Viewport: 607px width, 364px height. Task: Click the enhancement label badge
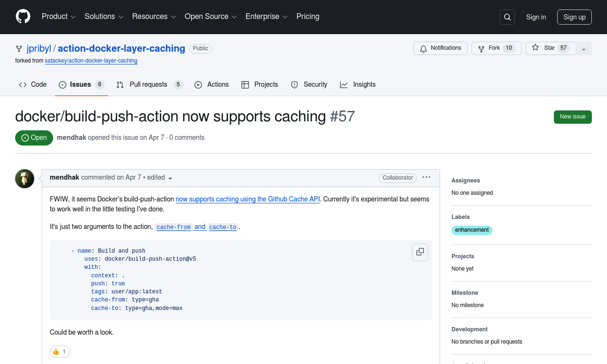(472, 230)
